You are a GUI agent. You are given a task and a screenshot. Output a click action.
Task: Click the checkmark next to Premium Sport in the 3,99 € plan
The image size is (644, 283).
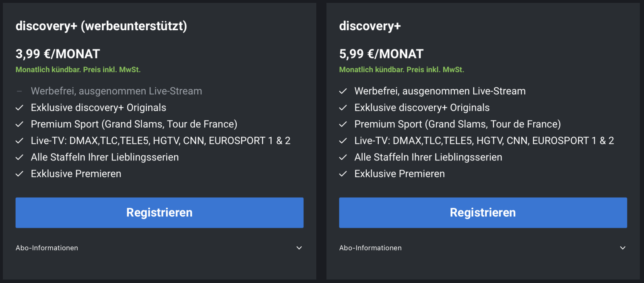click(19, 124)
